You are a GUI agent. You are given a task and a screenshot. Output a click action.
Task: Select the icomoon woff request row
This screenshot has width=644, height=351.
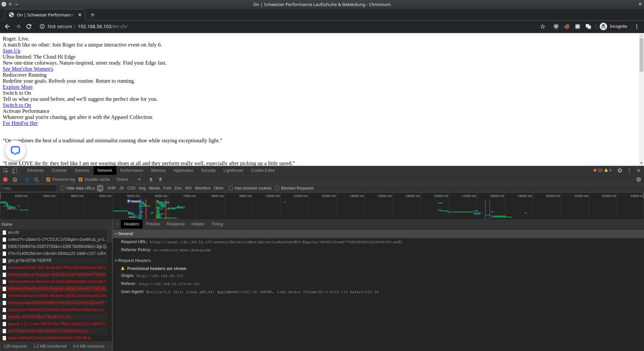(56, 303)
